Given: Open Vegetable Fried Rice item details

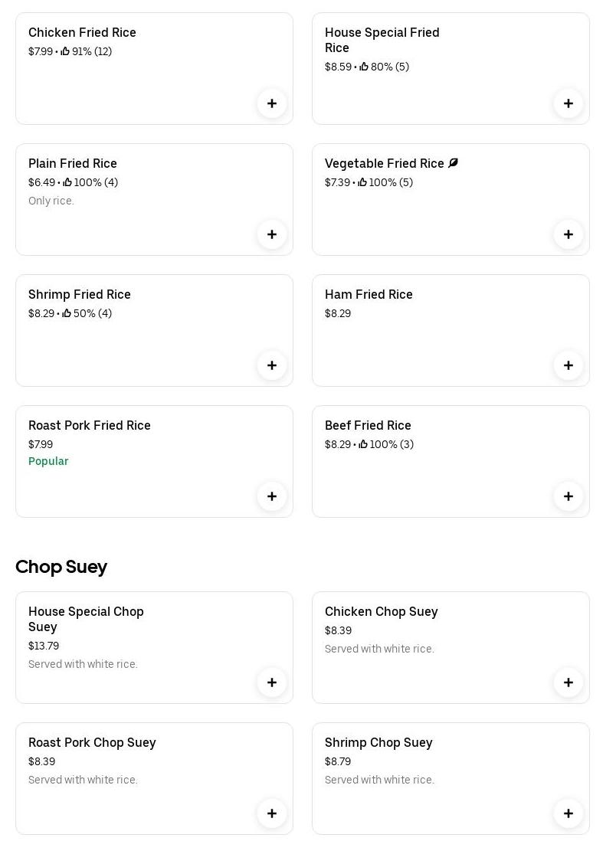Looking at the screenshot, I should pos(384,164).
